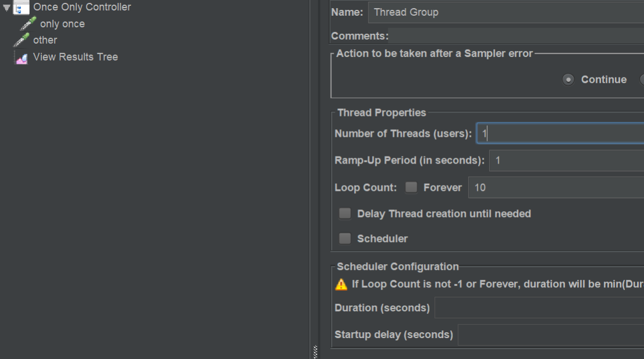Image resolution: width=644 pixels, height=359 pixels.
Task: Enable the Scheduler checkbox
Action: 345,239
